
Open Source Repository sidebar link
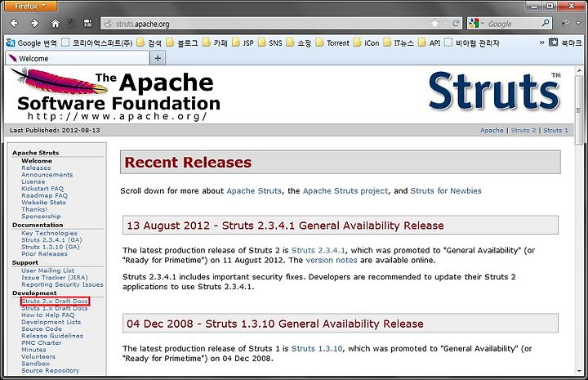point(51,370)
